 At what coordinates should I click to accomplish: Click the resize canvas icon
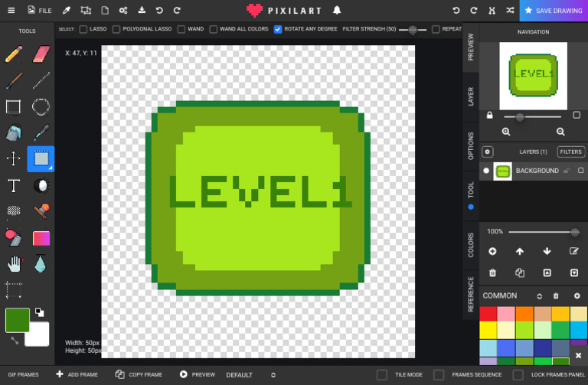click(86, 10)
